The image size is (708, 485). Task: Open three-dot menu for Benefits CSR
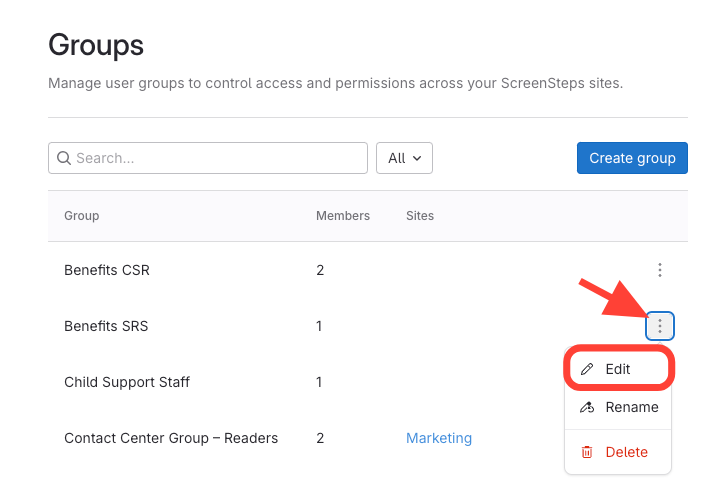point(659,270)
